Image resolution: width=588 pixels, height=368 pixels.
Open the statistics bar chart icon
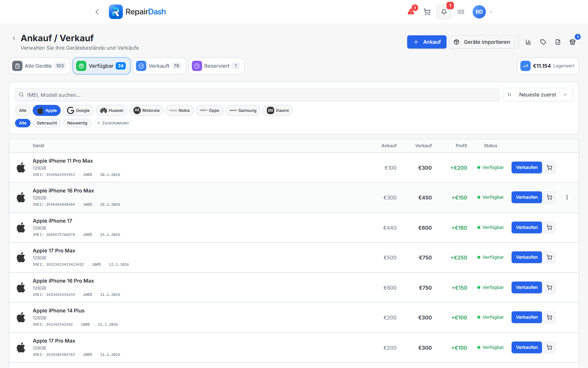click(528, 42)
